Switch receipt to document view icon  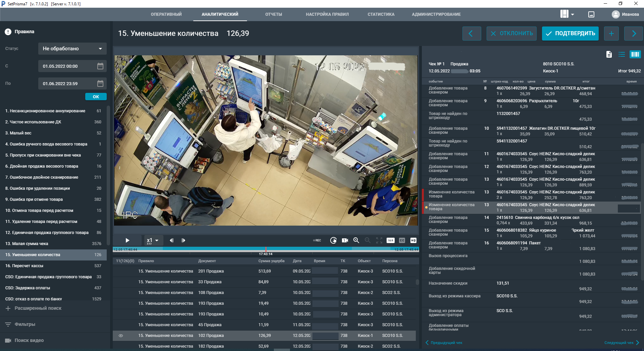point(609,54)
